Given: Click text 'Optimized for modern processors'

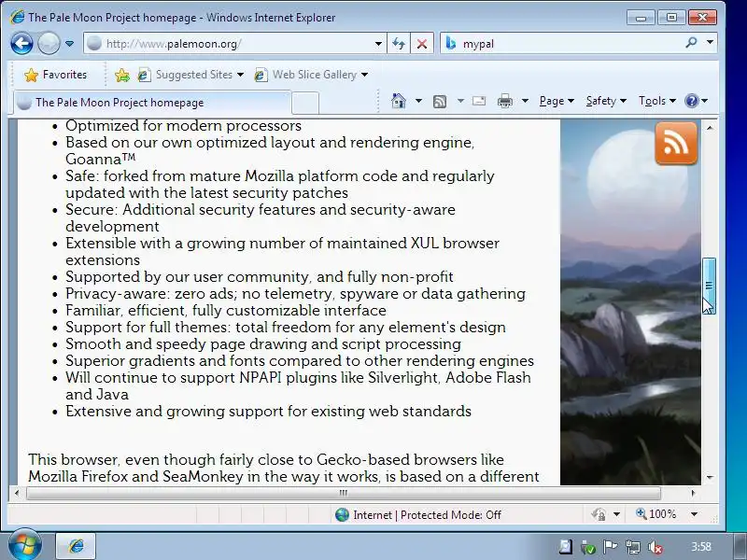Looking at the screenshot, I should (183, 126).
